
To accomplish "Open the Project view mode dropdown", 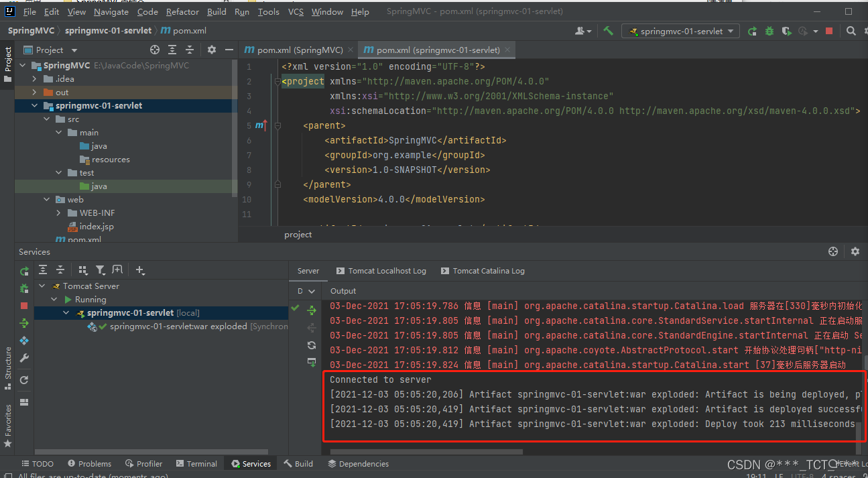I will 74,50.
